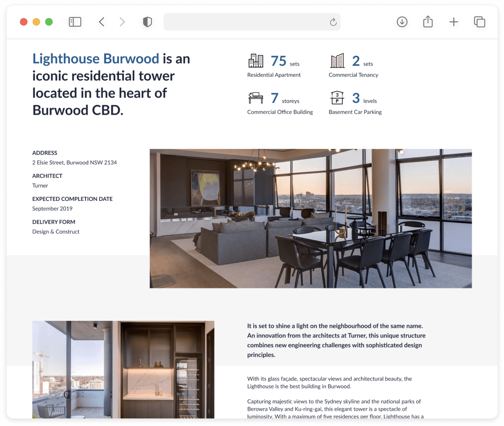Viewport: 504px width, 426px height.
Task: Click the 'Commercial Office Building' label
Action: [x=280, y=112]
